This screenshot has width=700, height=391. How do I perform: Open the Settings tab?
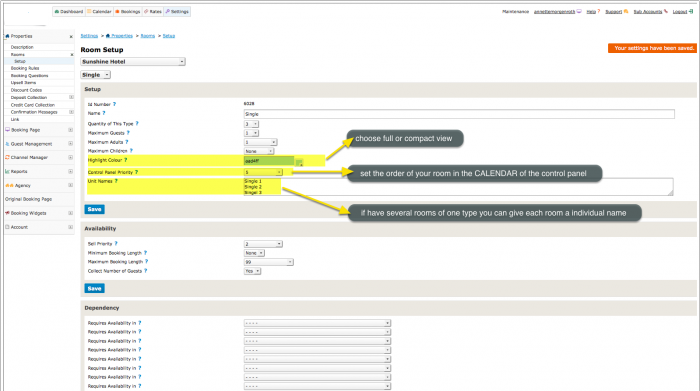tap(177, 12)
